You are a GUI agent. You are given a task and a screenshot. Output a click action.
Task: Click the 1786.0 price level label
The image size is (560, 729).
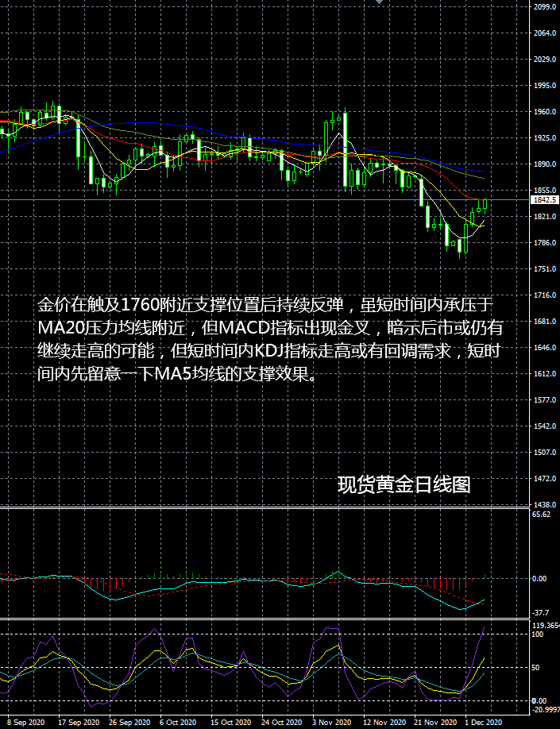(x=545, y=243)
